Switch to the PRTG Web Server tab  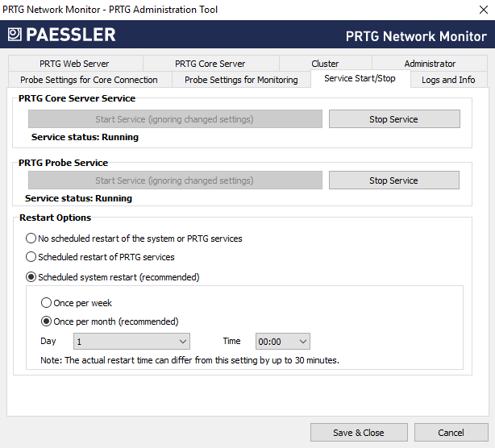click(x=74, y=64)
